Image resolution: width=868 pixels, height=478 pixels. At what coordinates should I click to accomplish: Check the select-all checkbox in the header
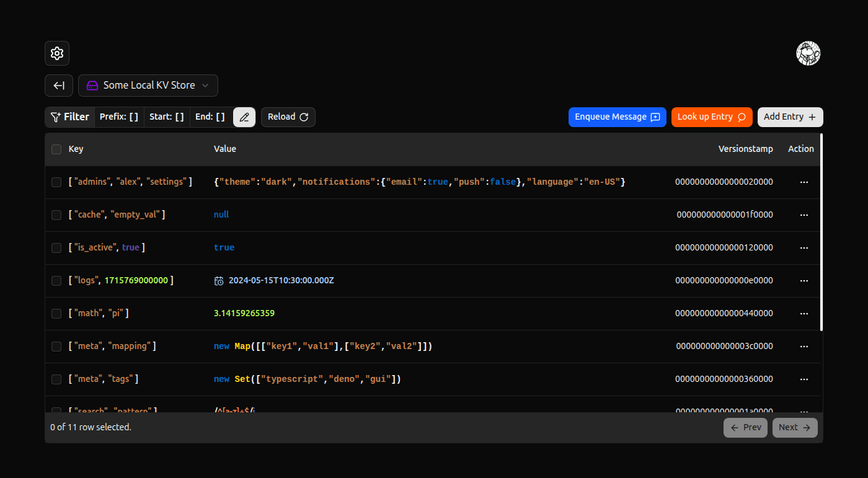(56, 149)
